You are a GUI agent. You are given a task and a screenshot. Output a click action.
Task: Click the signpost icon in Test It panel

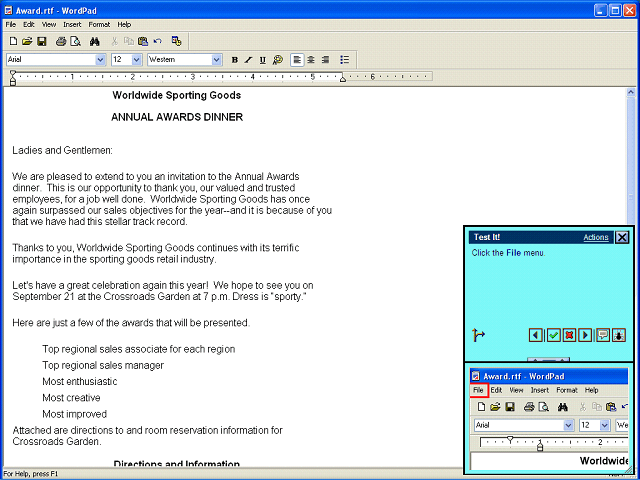(478, 335)
